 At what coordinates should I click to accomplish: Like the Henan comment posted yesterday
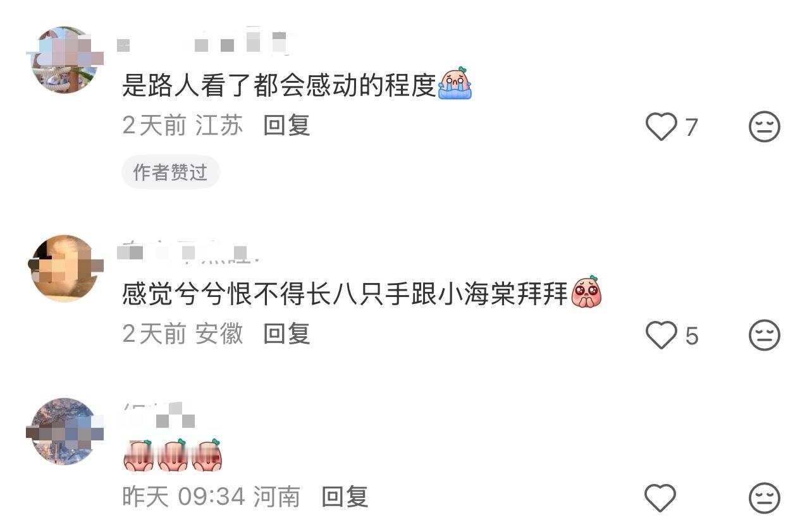click(x=660, y=499)
